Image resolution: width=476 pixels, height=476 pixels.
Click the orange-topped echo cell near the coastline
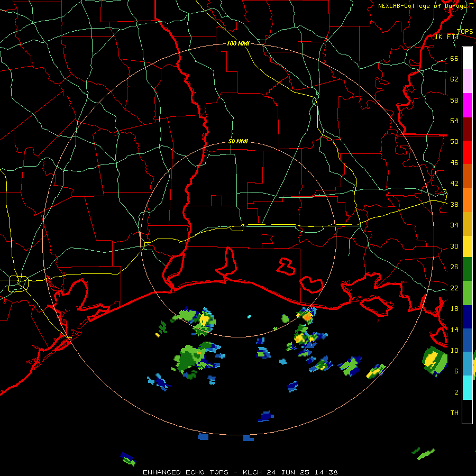(x=307, y=316)
